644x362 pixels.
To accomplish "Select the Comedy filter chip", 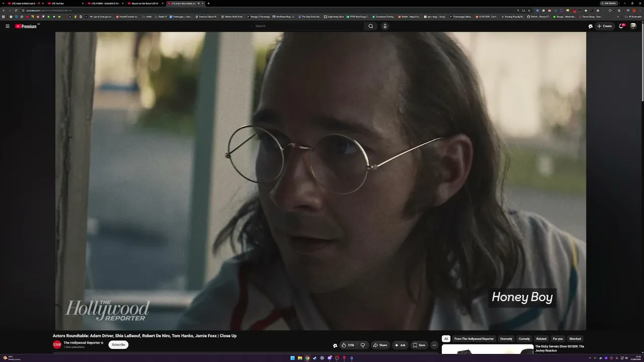I will coord(524,339).
